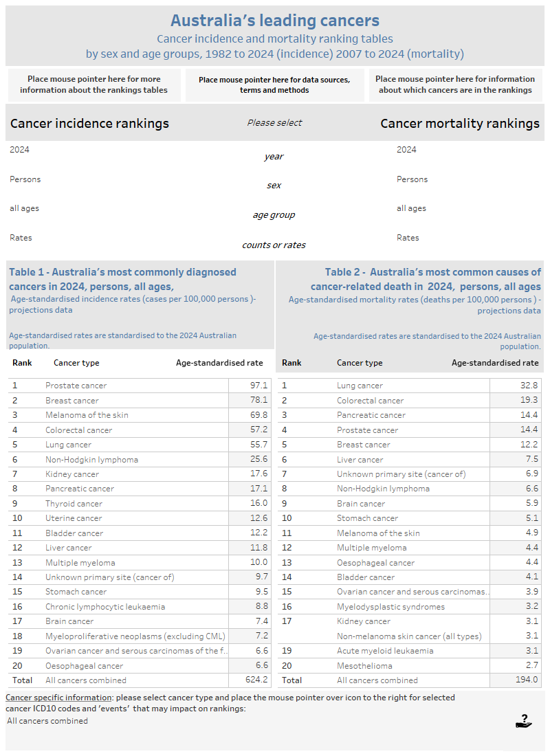Click the data sources, terms and methods box

tap(274, 85)
